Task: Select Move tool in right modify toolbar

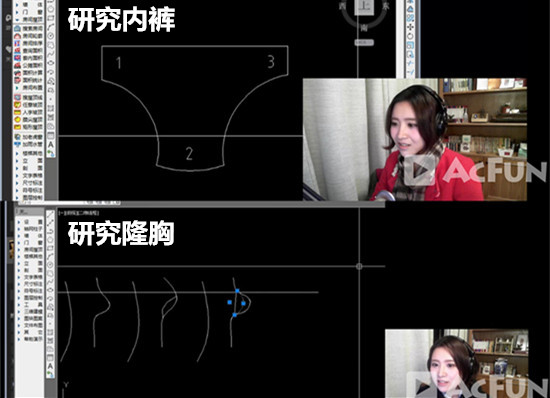Action: coord(410,27)
